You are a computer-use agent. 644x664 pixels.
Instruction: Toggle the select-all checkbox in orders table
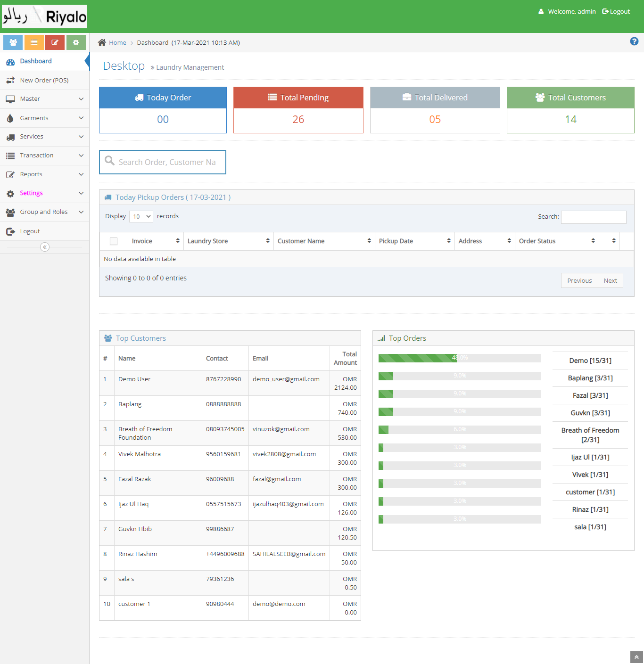coord(114,241)
